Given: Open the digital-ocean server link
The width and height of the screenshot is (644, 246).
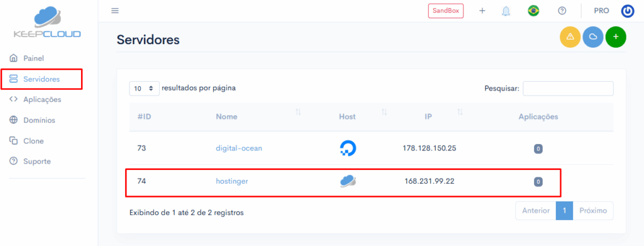Looking at the screenshot, I should [239, 148].
